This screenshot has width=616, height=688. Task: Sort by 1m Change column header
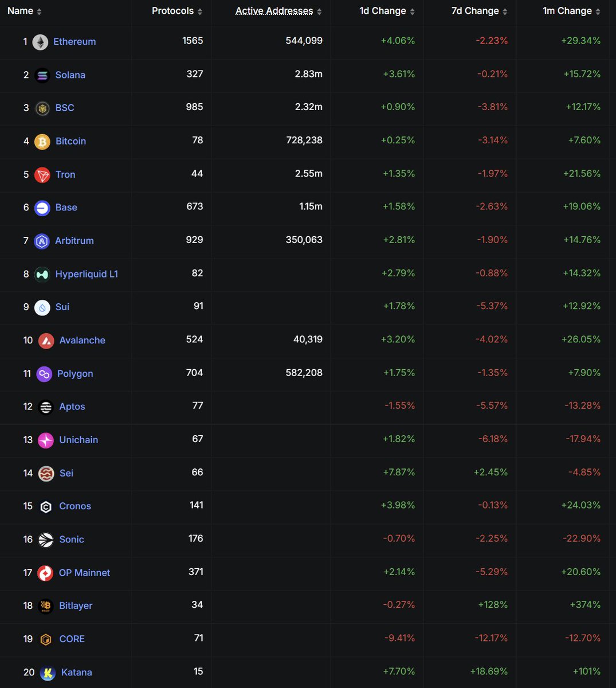(572, 11)
